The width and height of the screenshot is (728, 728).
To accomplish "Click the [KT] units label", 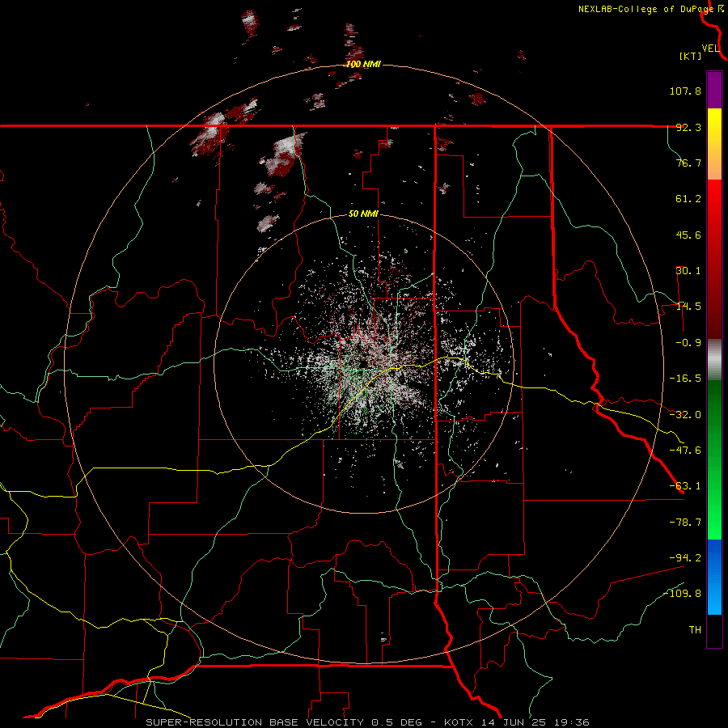I will [690, 56].
